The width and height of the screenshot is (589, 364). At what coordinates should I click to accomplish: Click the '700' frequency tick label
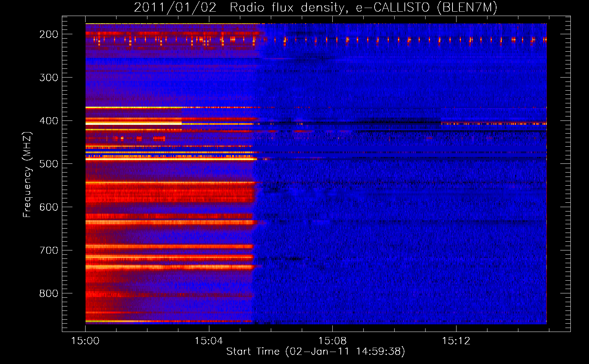pyautogui.click(x=49, y=250)
